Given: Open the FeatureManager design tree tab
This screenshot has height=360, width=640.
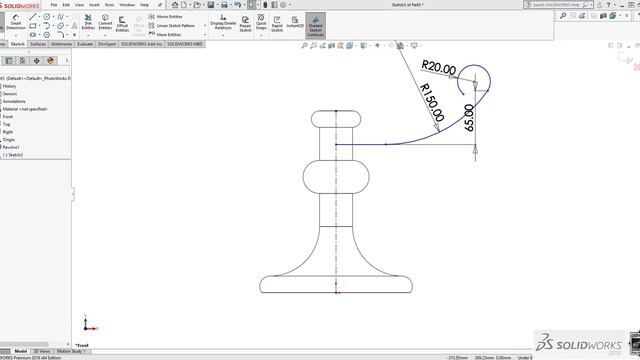Looking at the screenshot, I should pyautogui.click(x=9, y=61).
